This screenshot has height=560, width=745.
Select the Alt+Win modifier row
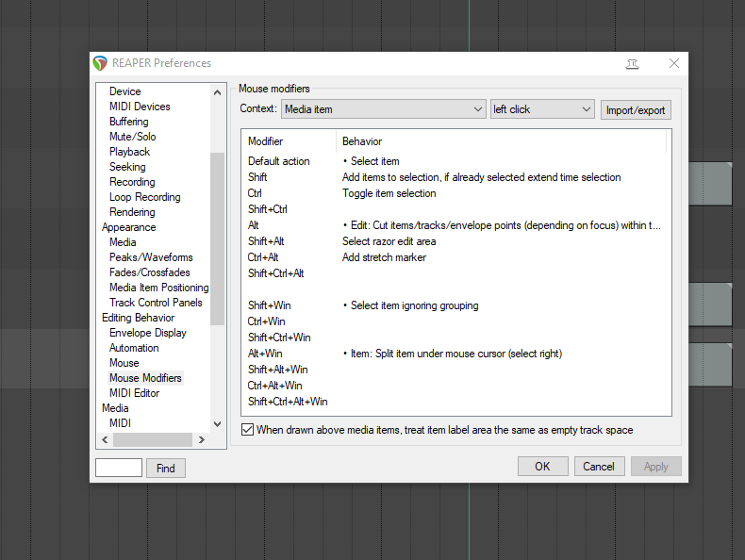click(x=456, y=354)
